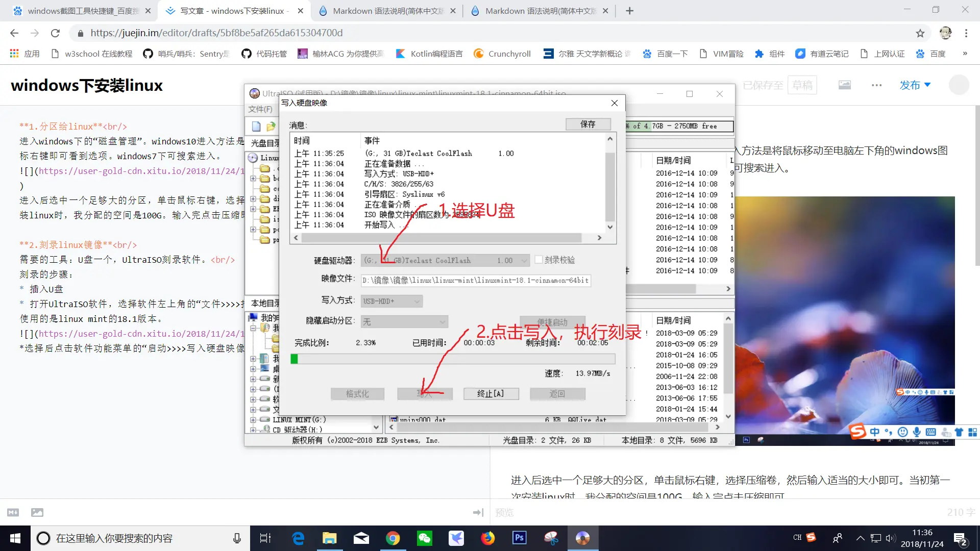Click the cover image icon near 发布
Viewport: 980px width, 551px height.
(845, 85)
